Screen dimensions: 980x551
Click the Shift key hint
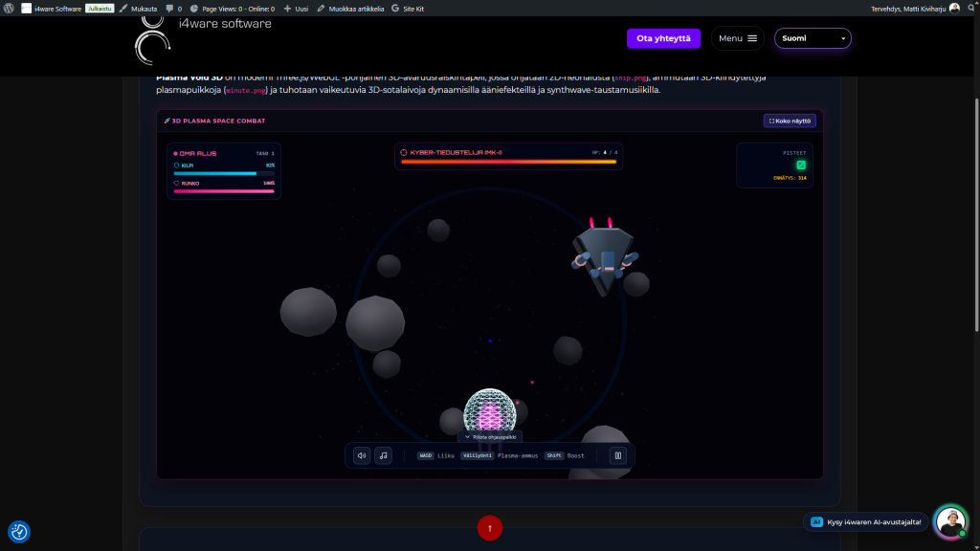point(554,455)
